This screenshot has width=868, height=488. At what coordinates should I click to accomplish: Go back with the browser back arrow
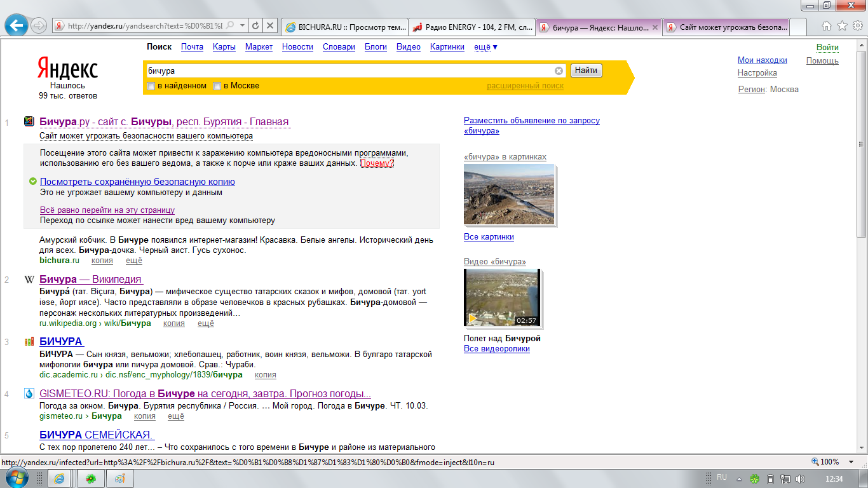point(16,26)
